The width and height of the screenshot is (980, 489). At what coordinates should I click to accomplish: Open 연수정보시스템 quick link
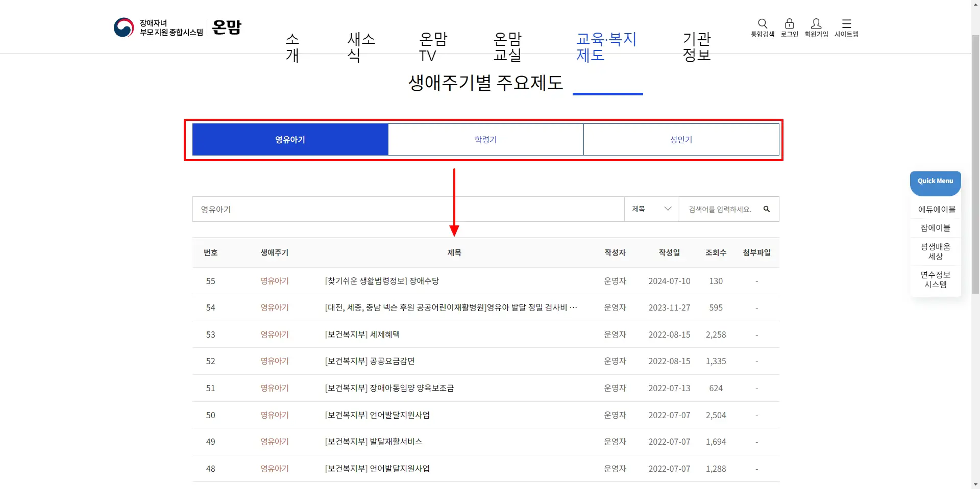point(935,279)
